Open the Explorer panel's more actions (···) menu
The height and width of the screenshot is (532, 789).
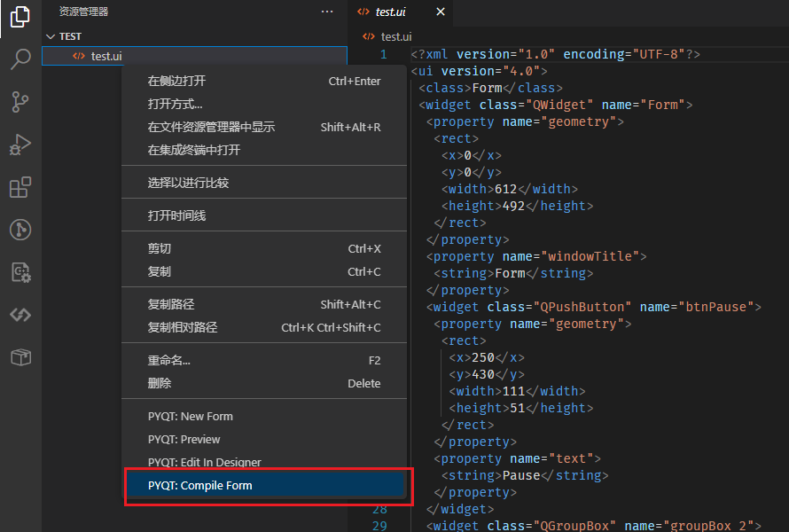(327, 12)
